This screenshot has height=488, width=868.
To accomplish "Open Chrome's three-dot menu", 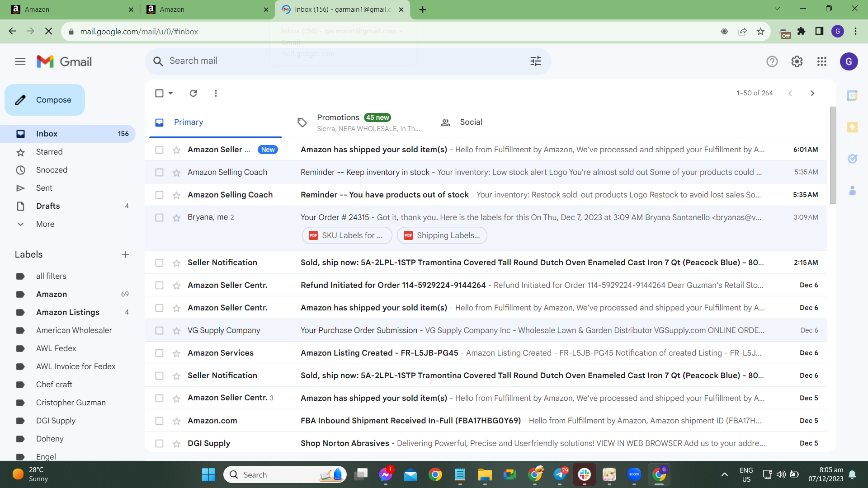I will 855,31.
